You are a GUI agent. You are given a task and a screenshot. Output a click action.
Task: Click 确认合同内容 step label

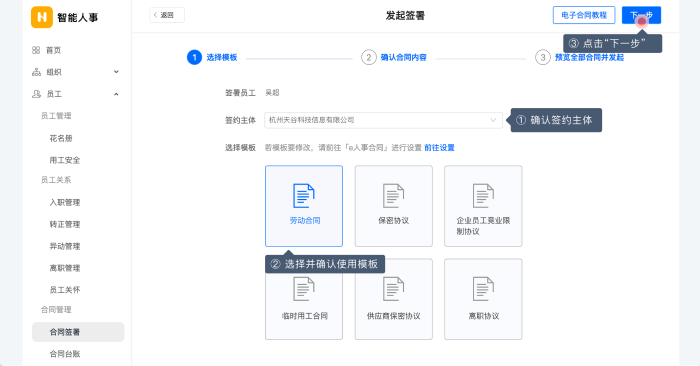click(x=404, y=57)
